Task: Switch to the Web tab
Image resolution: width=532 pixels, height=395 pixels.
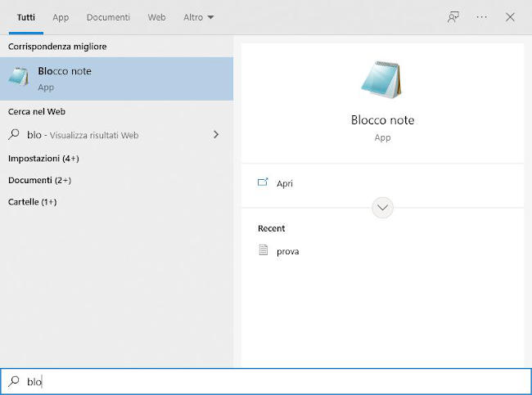Action: point(157,17)
